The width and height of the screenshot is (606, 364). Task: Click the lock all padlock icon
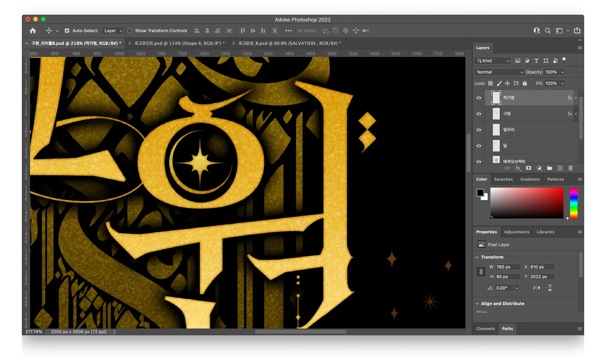point(525,83)
